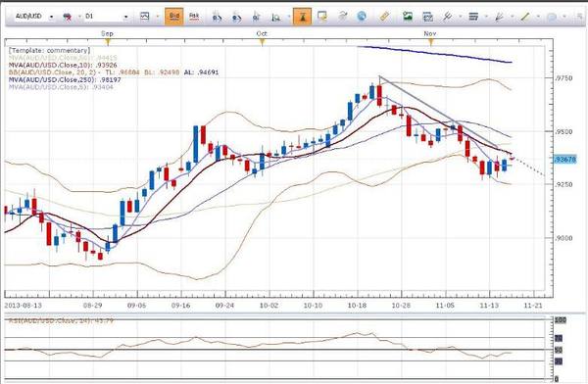Viewport: 588px width, 384px height.
Task: Click the [Template: commentary] label
Action: [49, 50]
